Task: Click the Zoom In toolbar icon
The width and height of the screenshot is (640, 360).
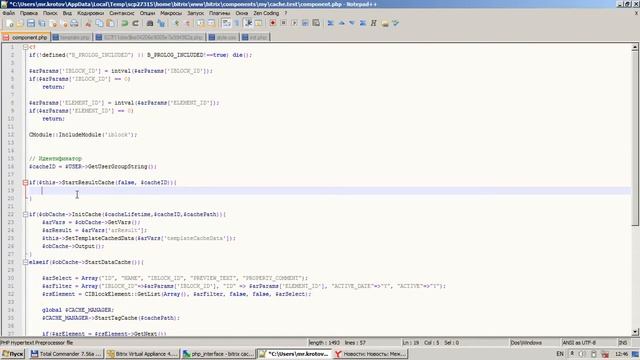Action: [176, 24]
